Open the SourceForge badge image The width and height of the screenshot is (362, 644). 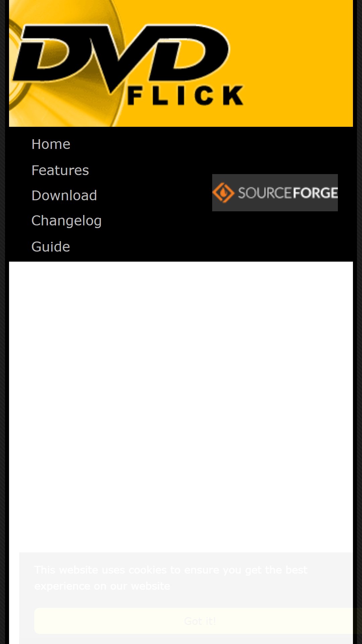[x=275, y=193]
